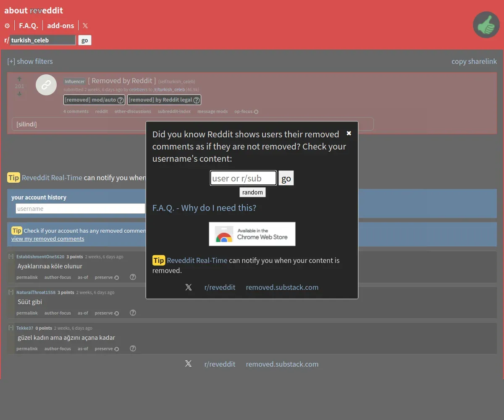Click help icon on Tekke37 comment
The height and width of the screenshot is (420, 504).
pos(133,349)
